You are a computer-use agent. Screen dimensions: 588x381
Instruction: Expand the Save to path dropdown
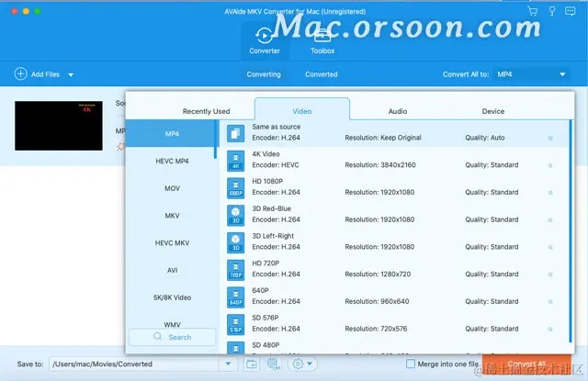(228, 364)
